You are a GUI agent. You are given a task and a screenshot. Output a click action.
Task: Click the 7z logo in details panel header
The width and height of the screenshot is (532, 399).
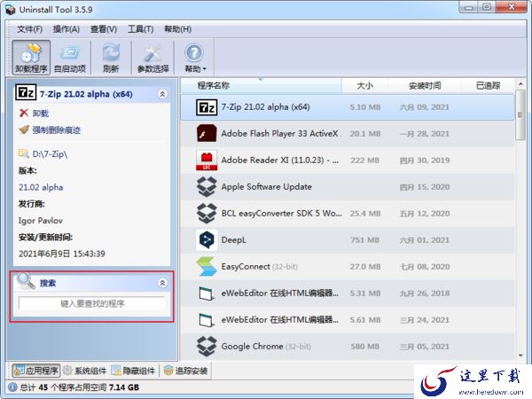pyautogui.click(x=26, y=92)
